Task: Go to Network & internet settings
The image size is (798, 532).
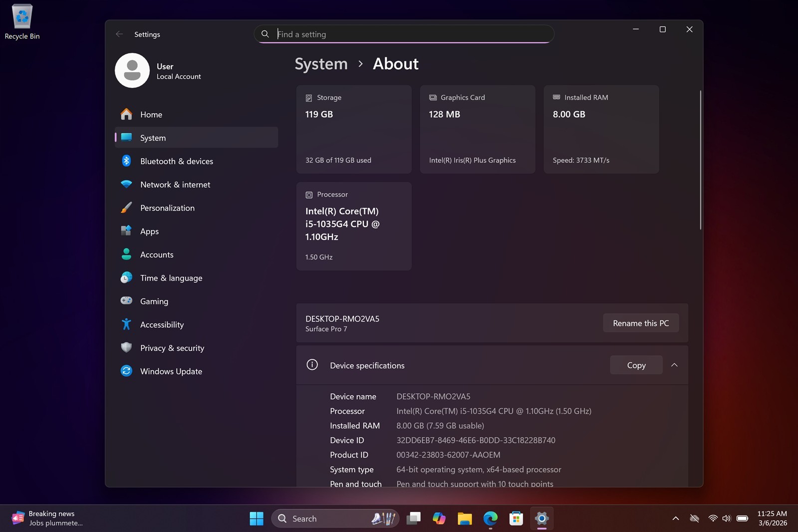Action: tap(197, 184)
